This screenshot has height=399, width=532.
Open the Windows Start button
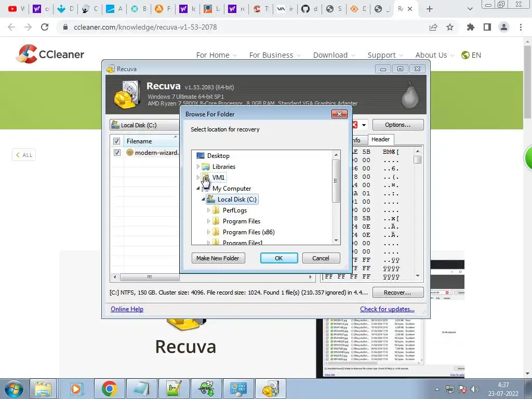tap(14, 389)
